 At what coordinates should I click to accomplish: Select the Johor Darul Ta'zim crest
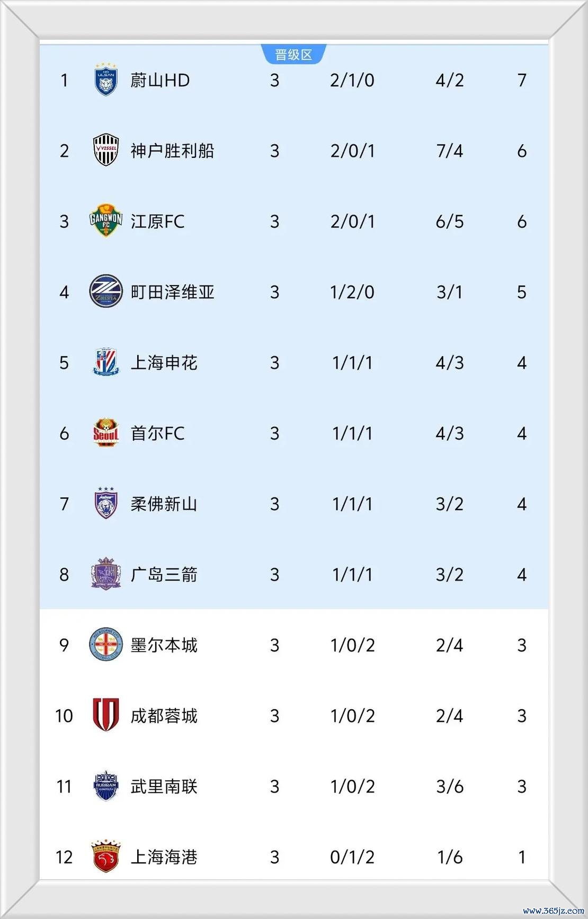[x=106, y=503]
